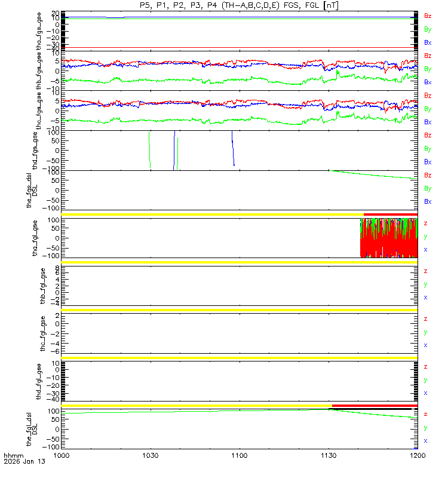Click the blue Bx legend in the_fgs_dsl panel
The image size is (448, 478).
[428, 202]
